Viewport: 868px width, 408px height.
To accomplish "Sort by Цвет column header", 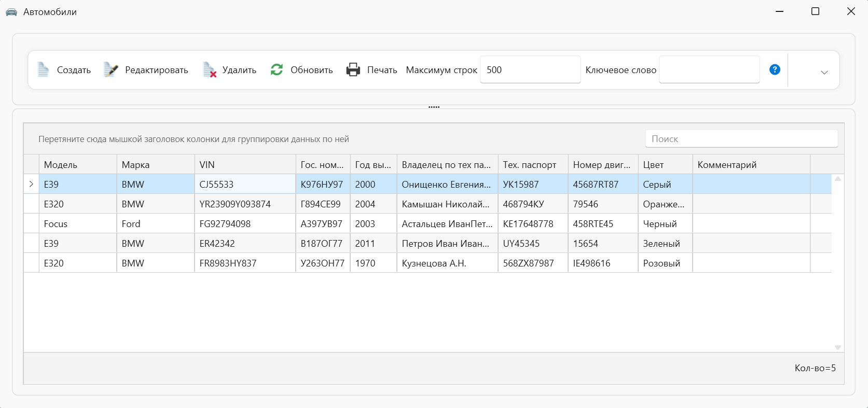I will coord(666,164).
